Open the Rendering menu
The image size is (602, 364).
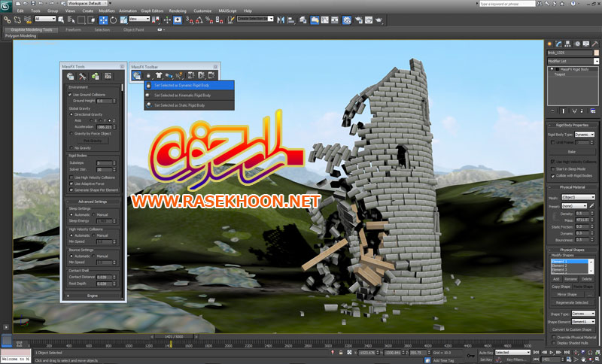click(178, 11)
